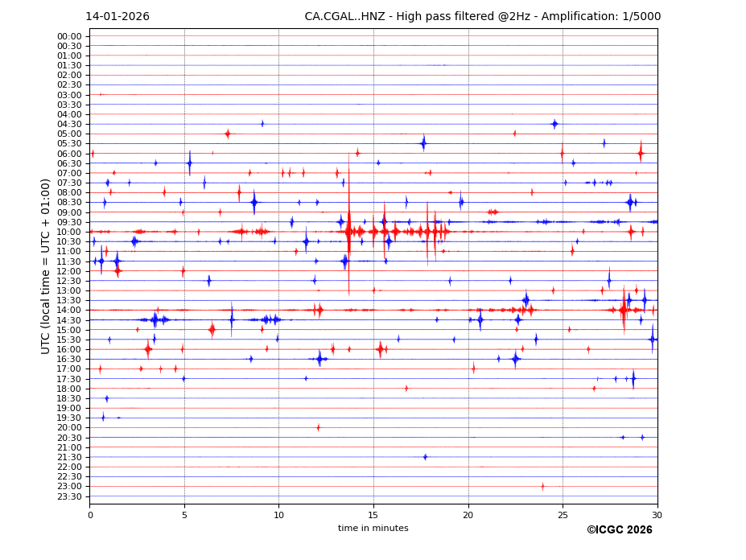The height and width of the screenshot is (560, 746).
Task: Click x-axis tick label 10
Action: 278,515
